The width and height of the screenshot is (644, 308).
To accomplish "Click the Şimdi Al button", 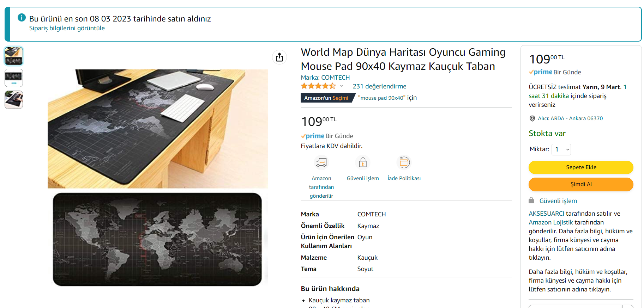I will click(x=581, y=184).
